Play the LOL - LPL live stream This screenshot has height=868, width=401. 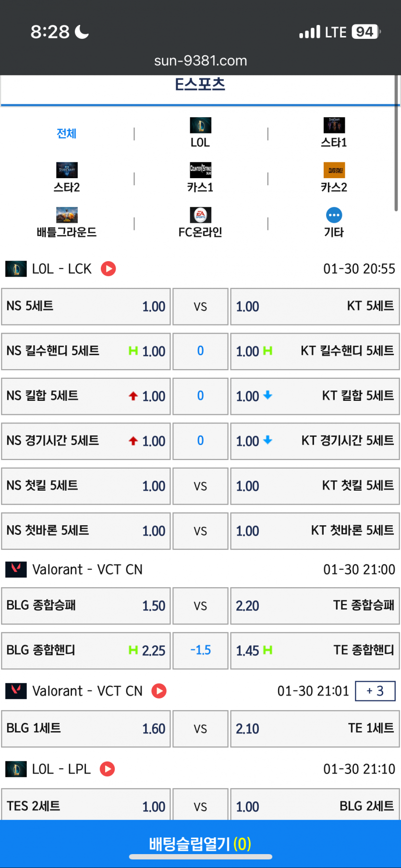[x=107, y=769]
